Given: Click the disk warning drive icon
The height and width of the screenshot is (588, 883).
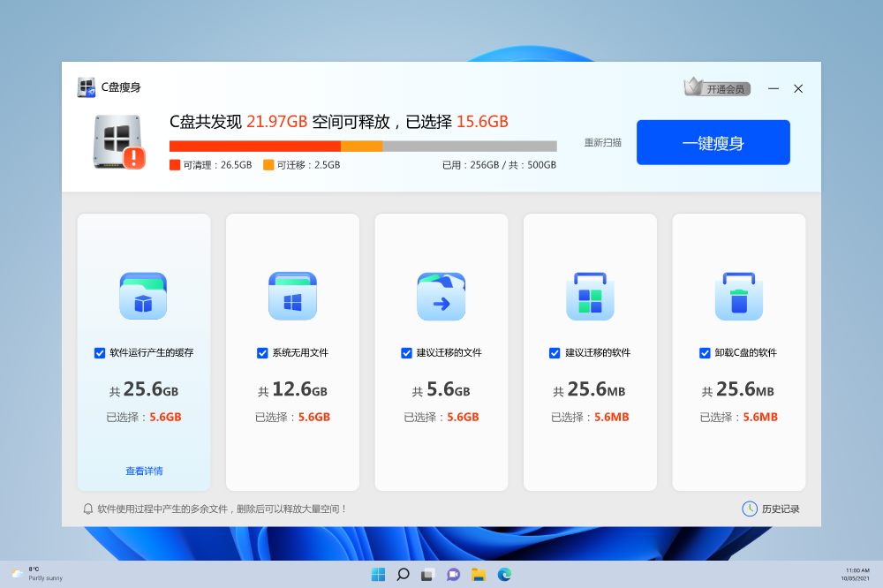Looking at the screenshot, I should point(118,141).
